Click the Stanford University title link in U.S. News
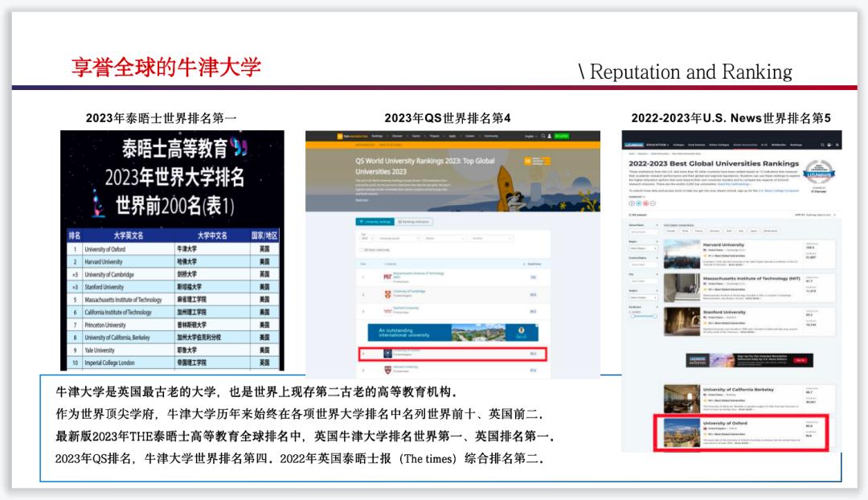 (x=724, y=312)
